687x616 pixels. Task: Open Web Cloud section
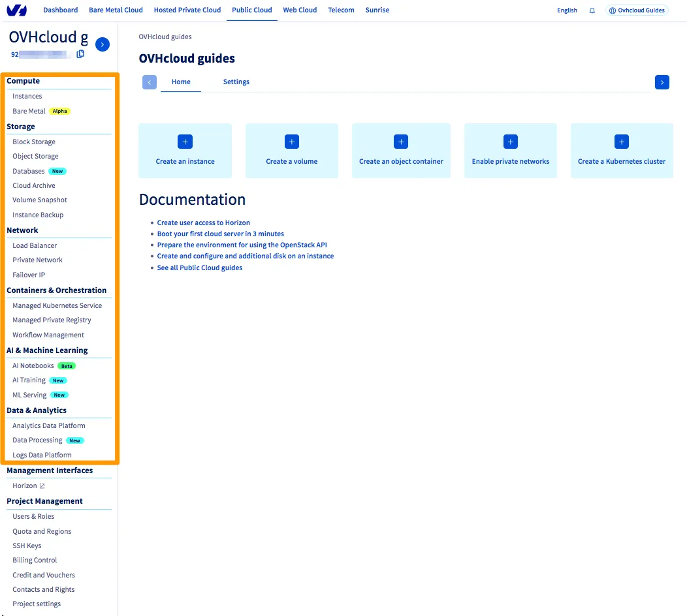[x=300, y=10]
